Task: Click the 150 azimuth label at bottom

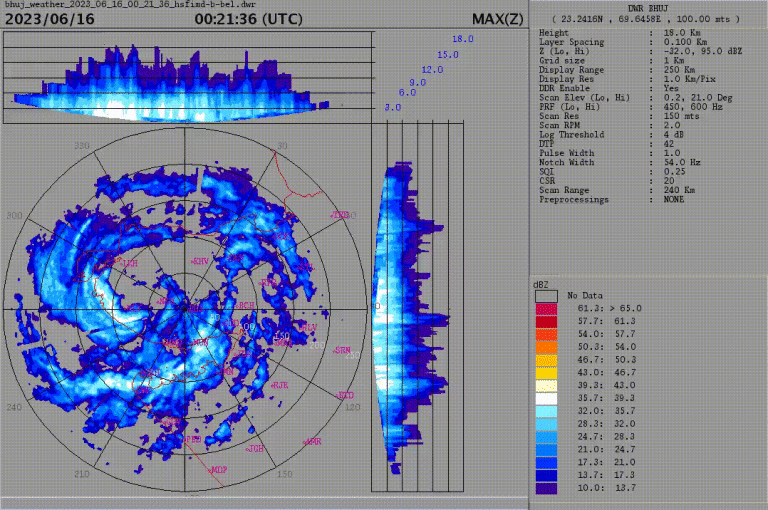Action: (x=285, y=474)
